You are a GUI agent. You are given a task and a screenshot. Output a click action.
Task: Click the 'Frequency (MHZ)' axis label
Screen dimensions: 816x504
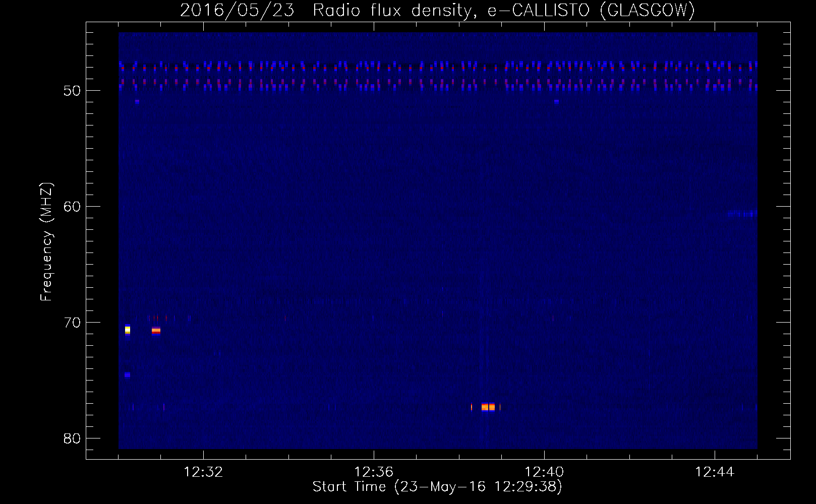(46, 242)
